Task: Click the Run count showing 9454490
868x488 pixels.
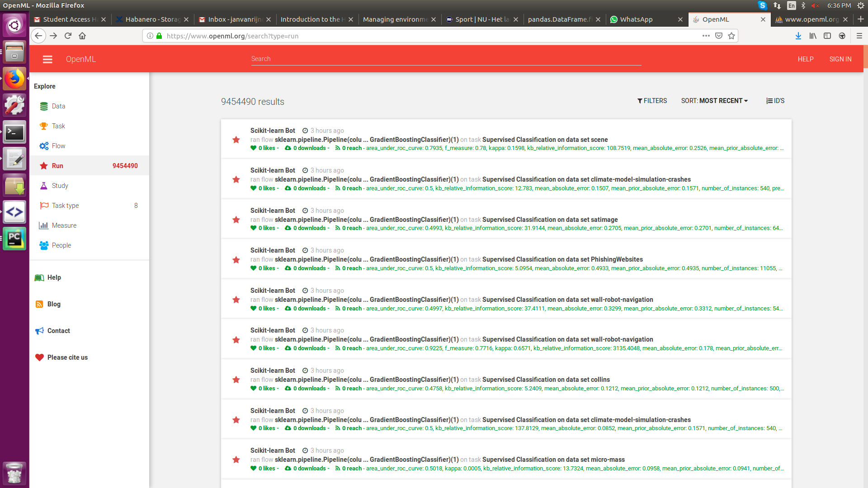Action: [x=125, y=165]
